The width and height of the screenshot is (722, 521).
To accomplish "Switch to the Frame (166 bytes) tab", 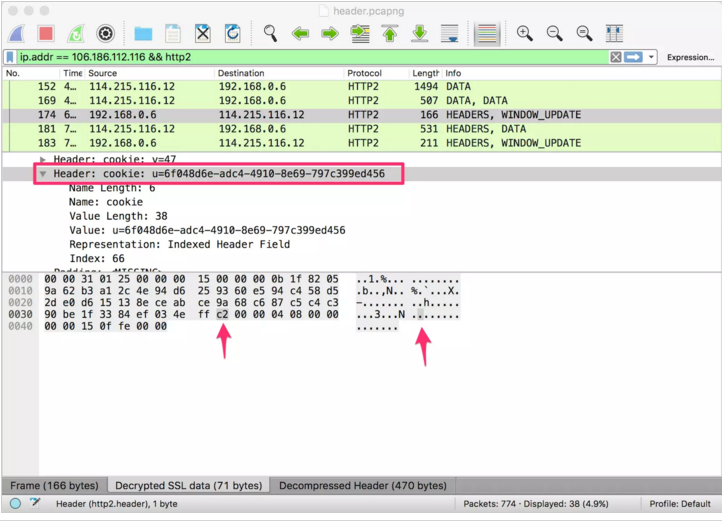I will click(53, 486).
